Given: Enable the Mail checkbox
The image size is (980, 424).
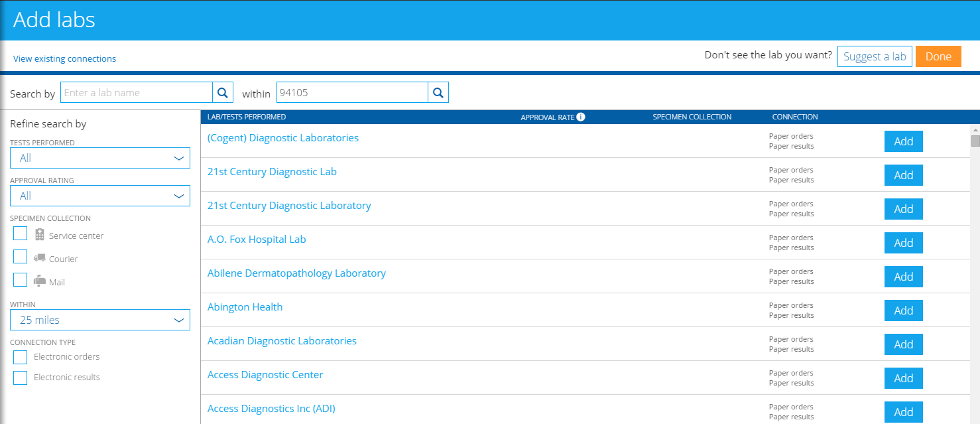Looking at the screenshot, I should coord(21,279).
